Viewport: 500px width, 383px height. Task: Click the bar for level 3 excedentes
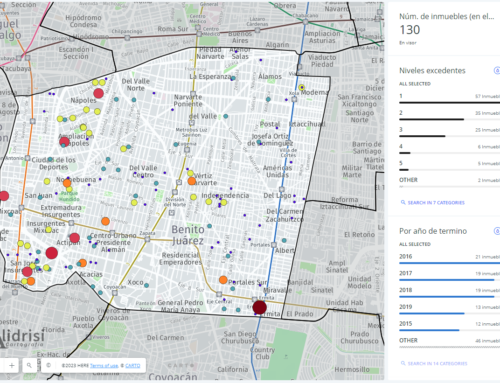(422, 136)
